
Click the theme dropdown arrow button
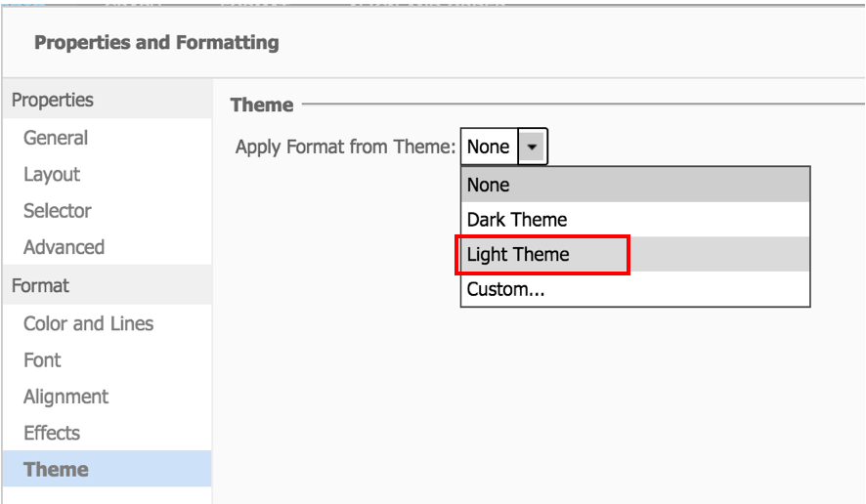click(x=532, y=147)
